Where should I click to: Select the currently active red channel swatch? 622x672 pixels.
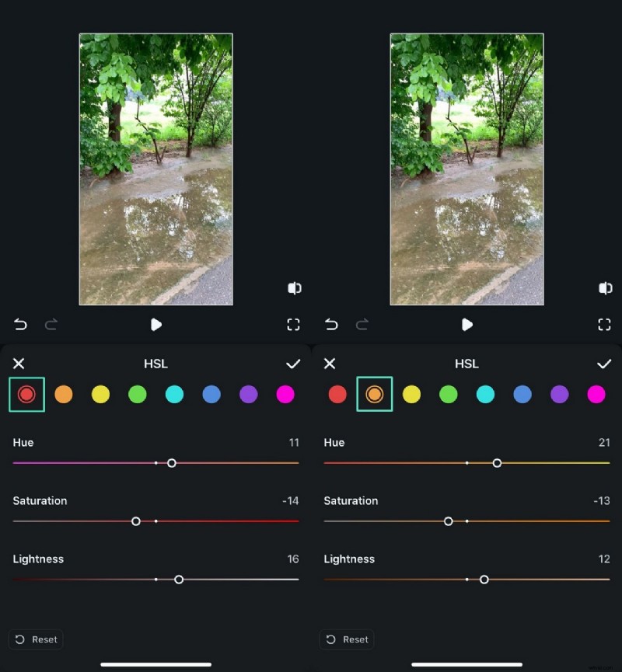(x=26, y=394)
